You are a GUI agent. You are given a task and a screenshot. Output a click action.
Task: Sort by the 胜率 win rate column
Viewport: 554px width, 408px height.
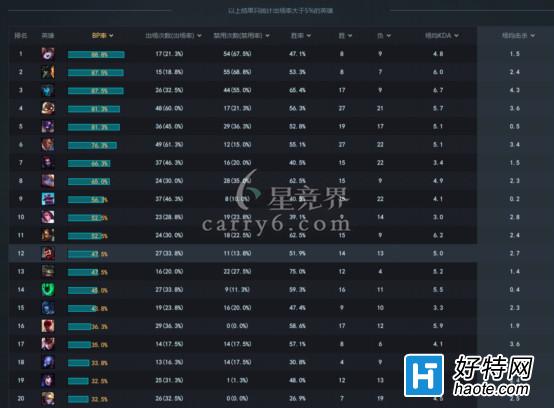tap(301, 36)
